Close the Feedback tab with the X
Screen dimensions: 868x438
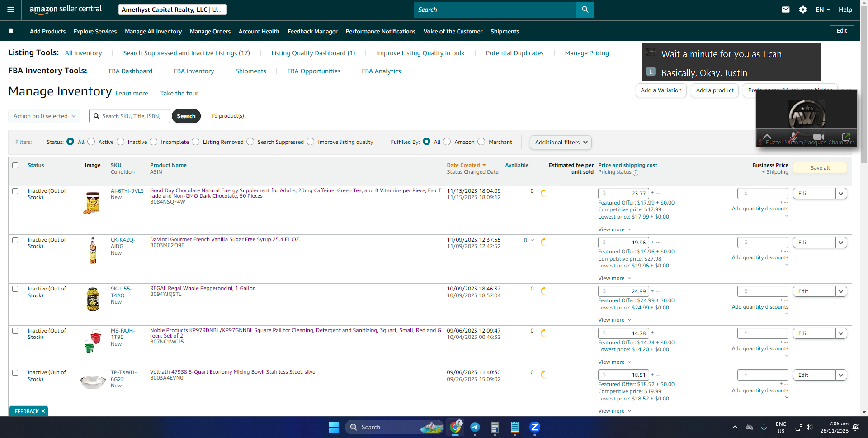tap(43, 411)
